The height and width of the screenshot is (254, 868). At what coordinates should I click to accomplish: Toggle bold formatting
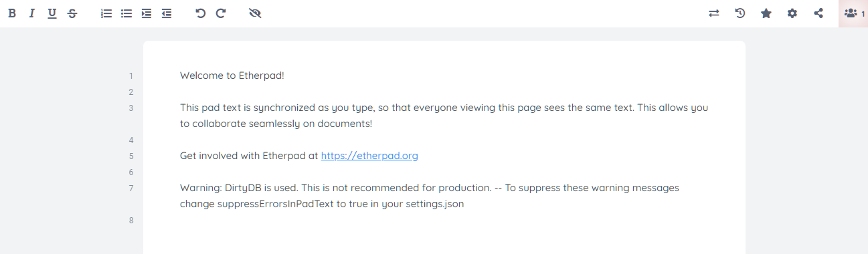pyautogui.click(x=11, y=13)
